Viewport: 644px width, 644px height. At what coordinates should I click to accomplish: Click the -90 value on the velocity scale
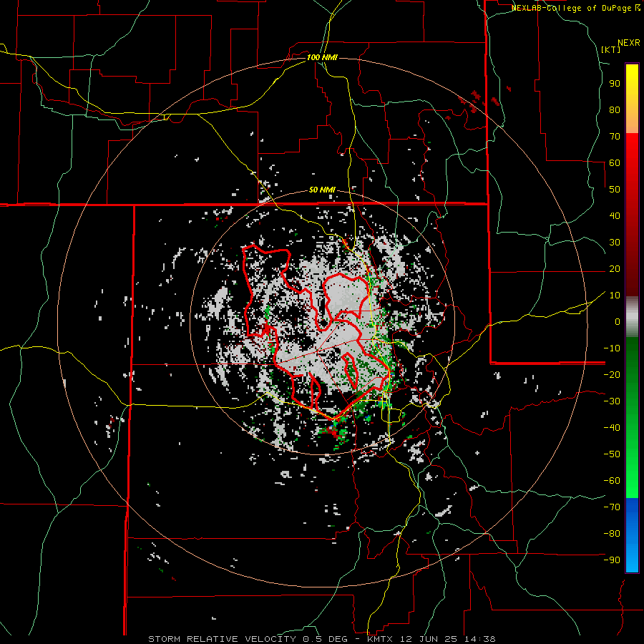(x=612, y=560)
